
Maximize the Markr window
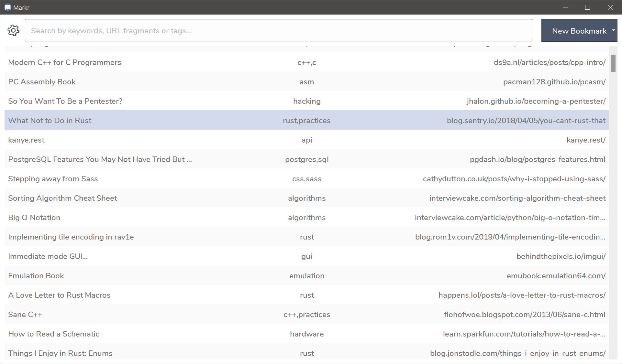(x=587, y=7)
